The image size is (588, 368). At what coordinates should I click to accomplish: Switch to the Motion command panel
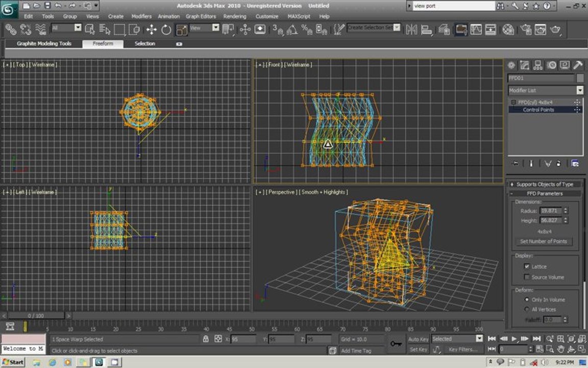point(551,65)
